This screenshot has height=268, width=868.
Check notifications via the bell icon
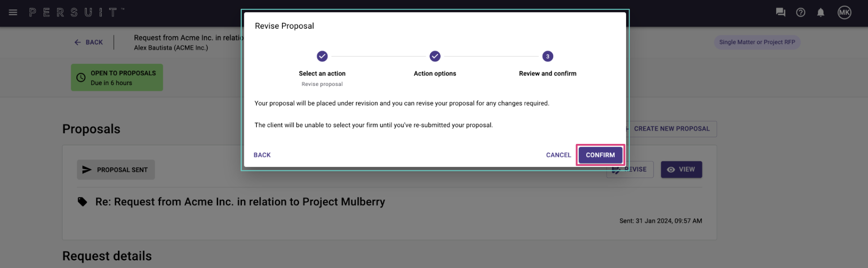coord(820,12)
